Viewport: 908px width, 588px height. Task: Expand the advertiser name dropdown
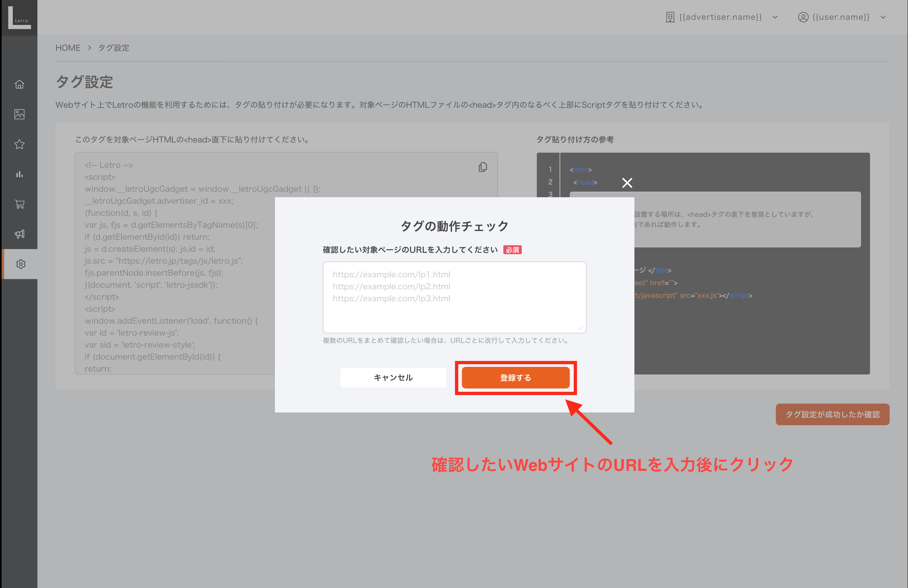tap(721, 17)
